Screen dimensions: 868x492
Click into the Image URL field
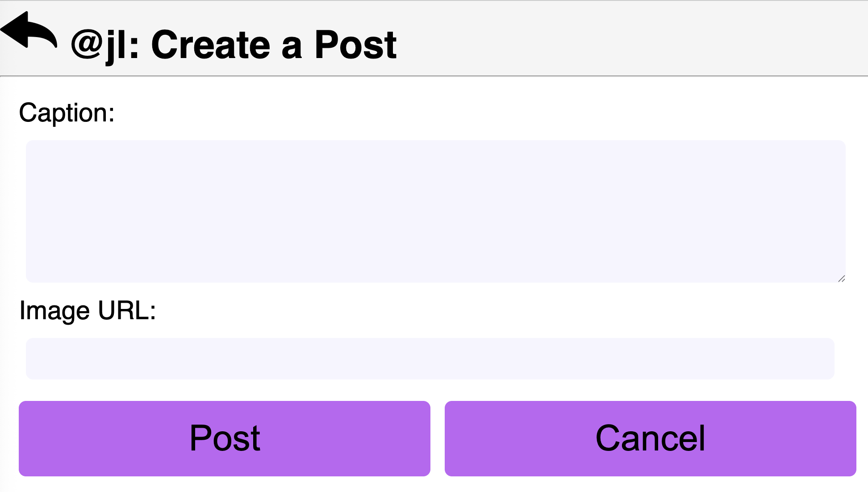(x=430, y=359)
